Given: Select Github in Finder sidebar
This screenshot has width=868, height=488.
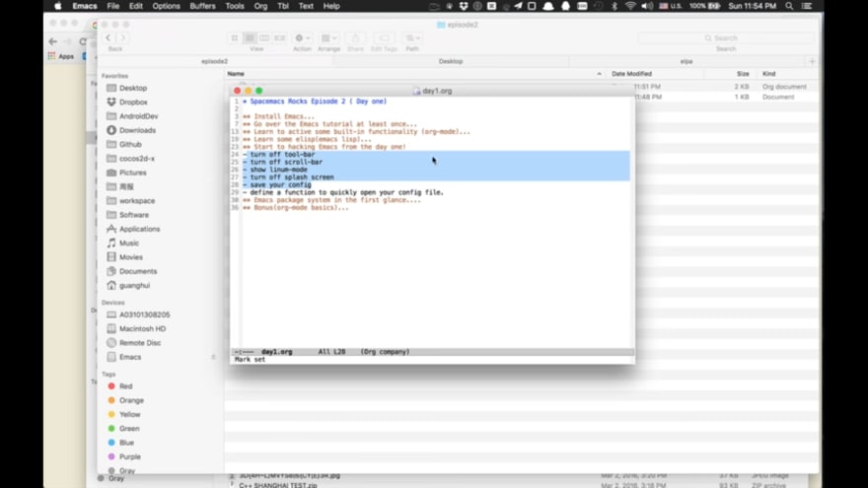Looking at the screenshot, I should pyautogui.click(x=130, y=144).
